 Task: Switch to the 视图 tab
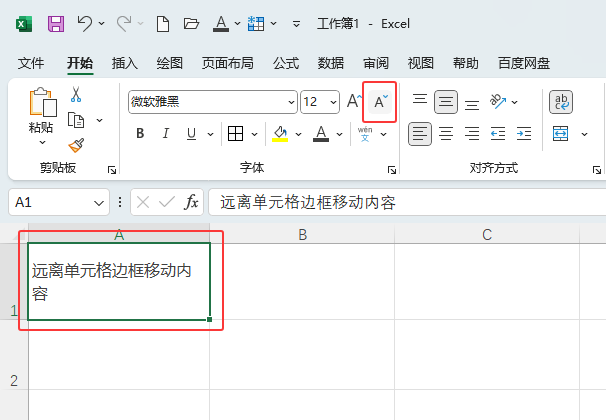pyautogui.click(x=420, y=63)
